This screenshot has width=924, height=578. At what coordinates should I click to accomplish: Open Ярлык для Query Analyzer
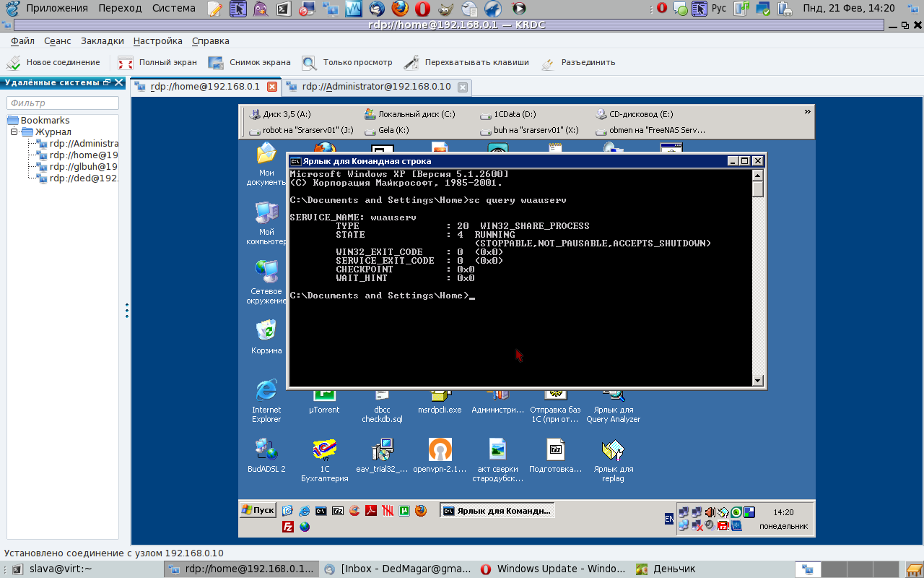coord(613,406)
